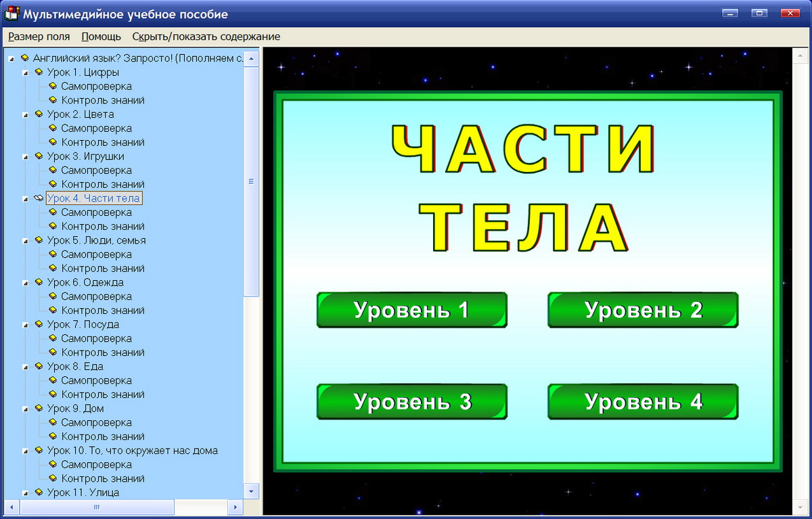Click the open book icon beside Урок 4. Части тела
Screen dimensions: 812x519
[x=39, y=198]
